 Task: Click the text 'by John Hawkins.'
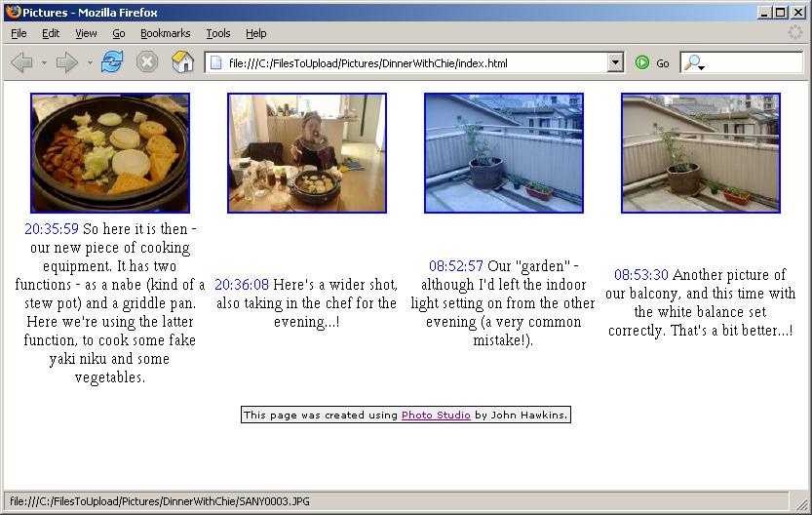click(521, 415)
